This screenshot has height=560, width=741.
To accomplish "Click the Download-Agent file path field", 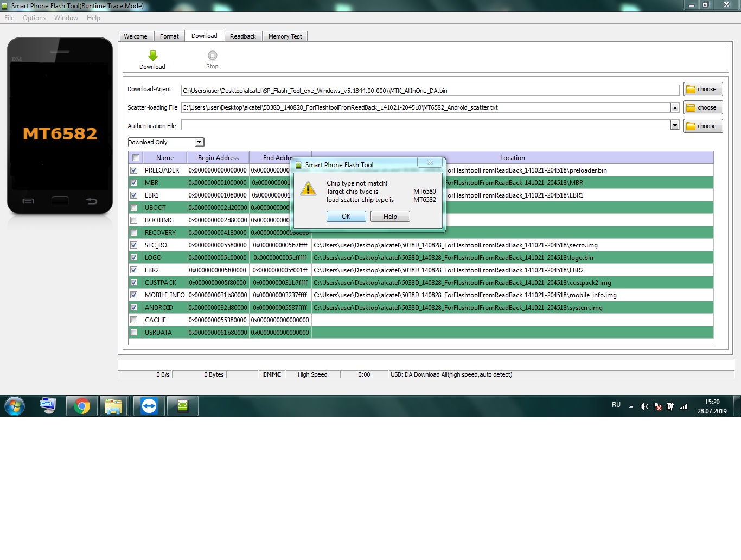I will tap(430, 91).
